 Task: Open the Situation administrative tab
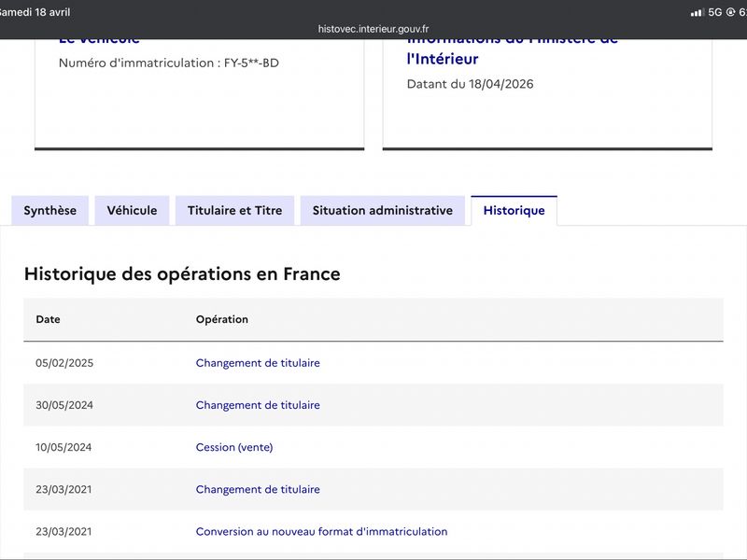click(383, 211)
